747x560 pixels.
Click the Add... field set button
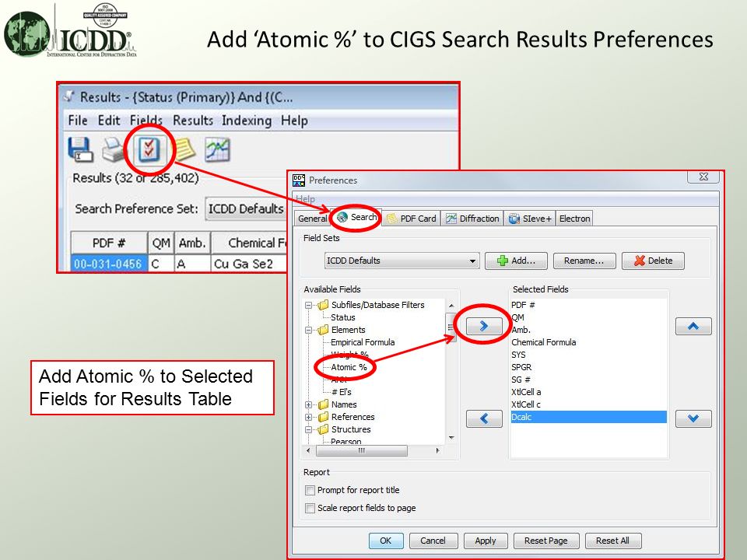click(x=516, y=261)
